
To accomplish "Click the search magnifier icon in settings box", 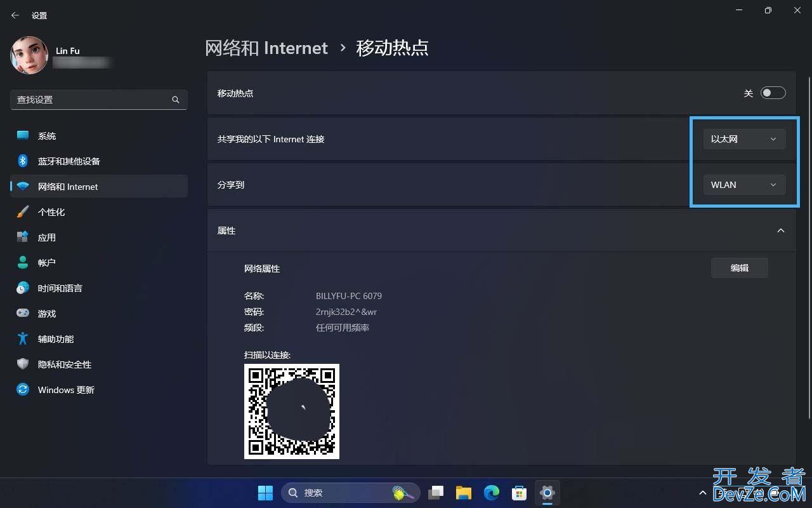I will pyautogui.click(x=176, y=100).
